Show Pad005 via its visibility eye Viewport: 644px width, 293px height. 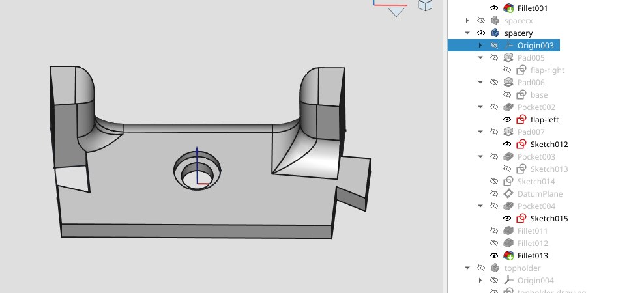point(494,58)
